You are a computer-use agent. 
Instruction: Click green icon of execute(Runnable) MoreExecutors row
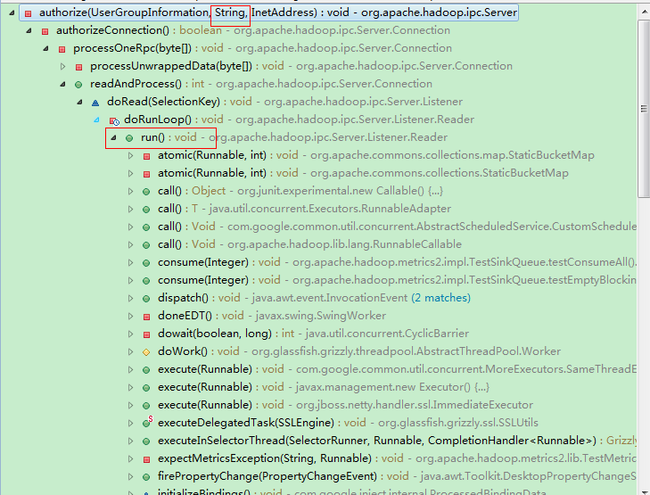pyautogui.click(x=146, y=370)
